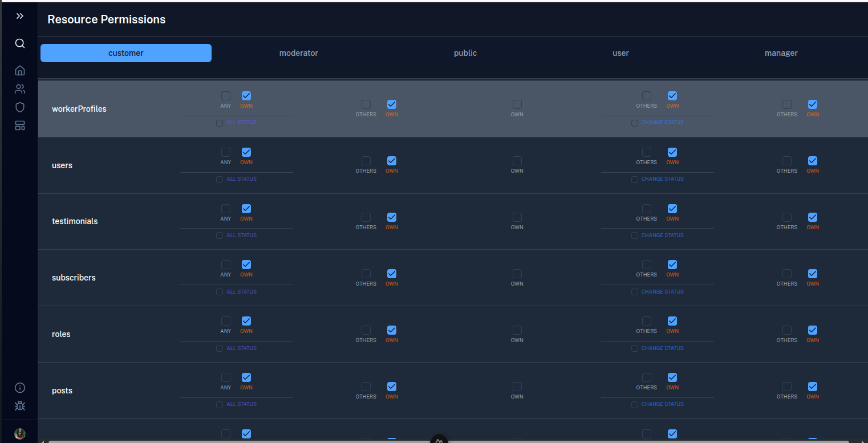Check the lone unpaired OWN in posts row
This screenshot has width=868, height=443.
(517, 387)
